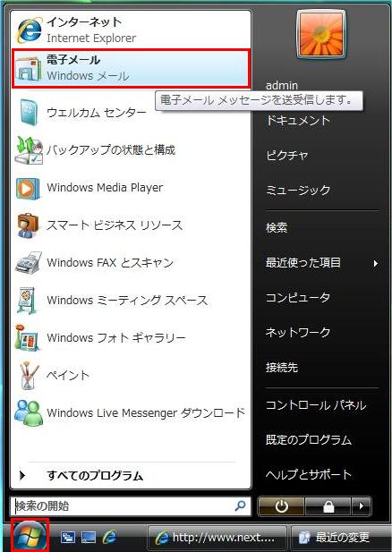Screen dimensions: 392x552
Task: Open the admin user folder
Action: pyautogui.click(x=282, y=86)
